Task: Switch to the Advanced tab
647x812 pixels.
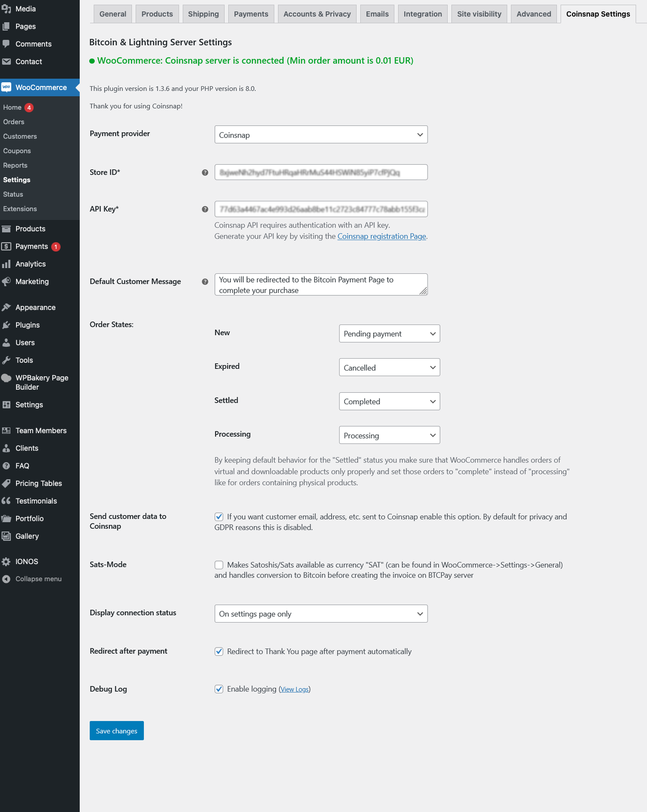Action: point(534,14)
